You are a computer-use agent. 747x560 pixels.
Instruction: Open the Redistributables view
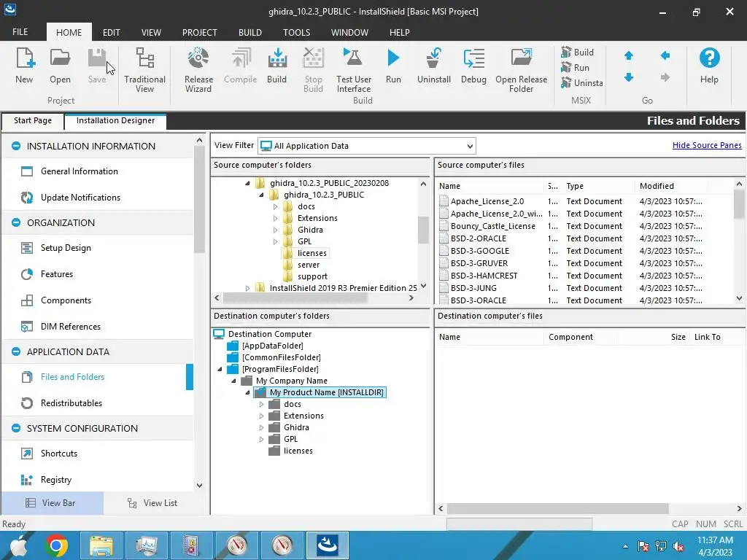pyautogui.click(x=71, y=402)
